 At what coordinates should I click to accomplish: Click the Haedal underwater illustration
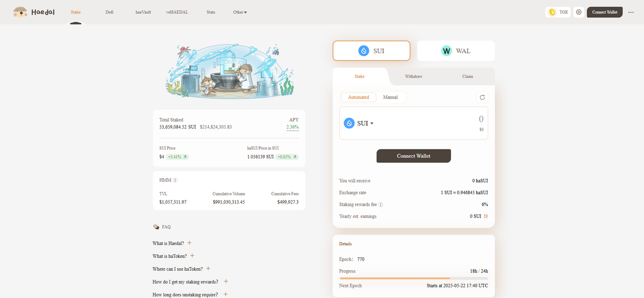pos(229,71)
